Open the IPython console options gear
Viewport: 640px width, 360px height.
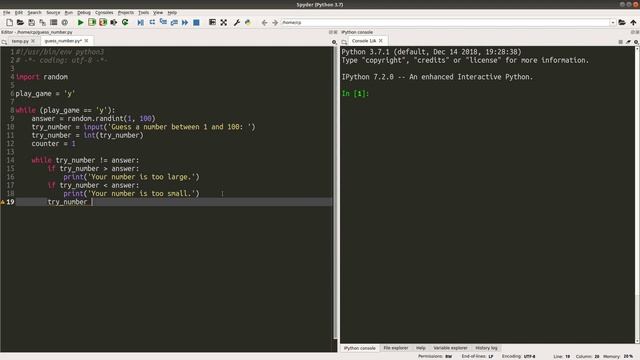tap(636, 42)
